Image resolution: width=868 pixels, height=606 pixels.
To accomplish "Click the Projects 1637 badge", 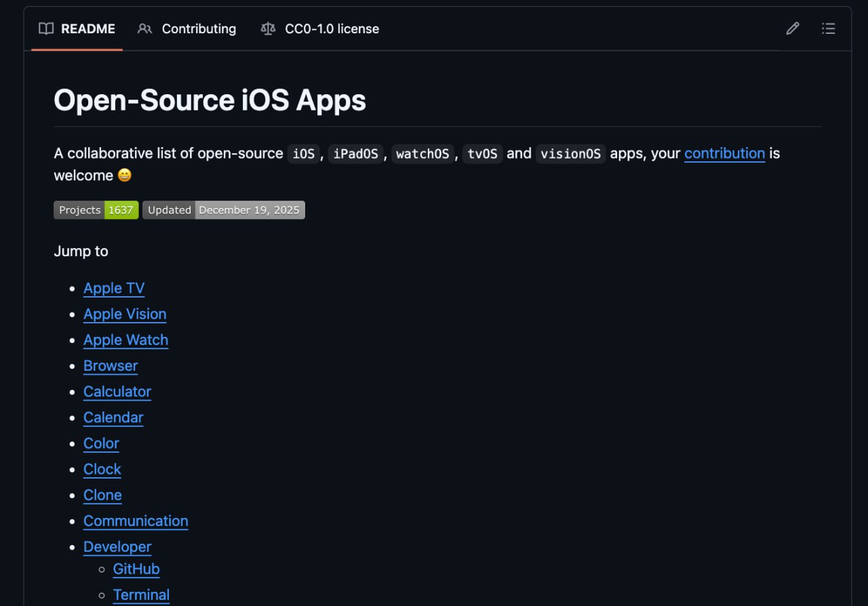I will click(96, 209).
